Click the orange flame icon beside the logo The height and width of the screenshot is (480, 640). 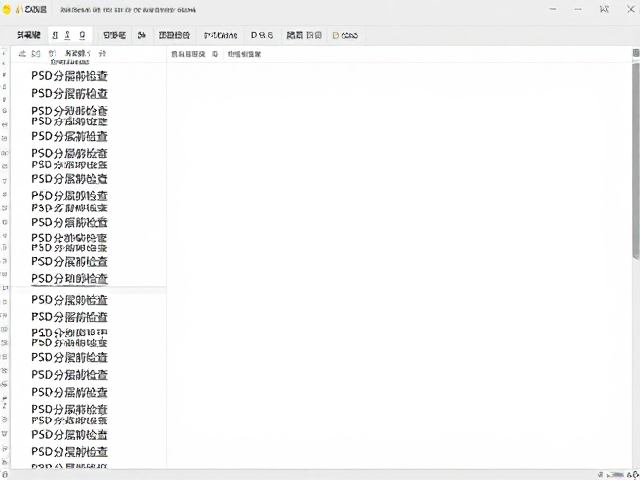click(x=19, y=9)
